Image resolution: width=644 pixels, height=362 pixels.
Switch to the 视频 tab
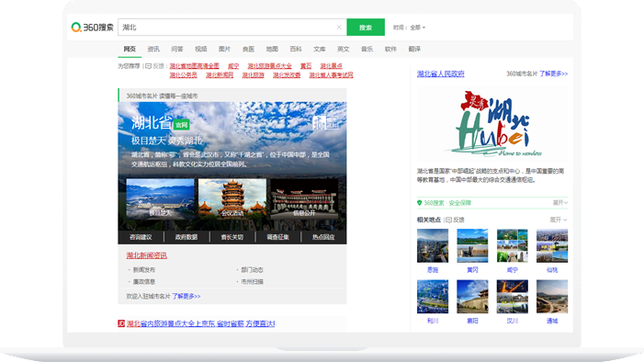pos(201,49)
